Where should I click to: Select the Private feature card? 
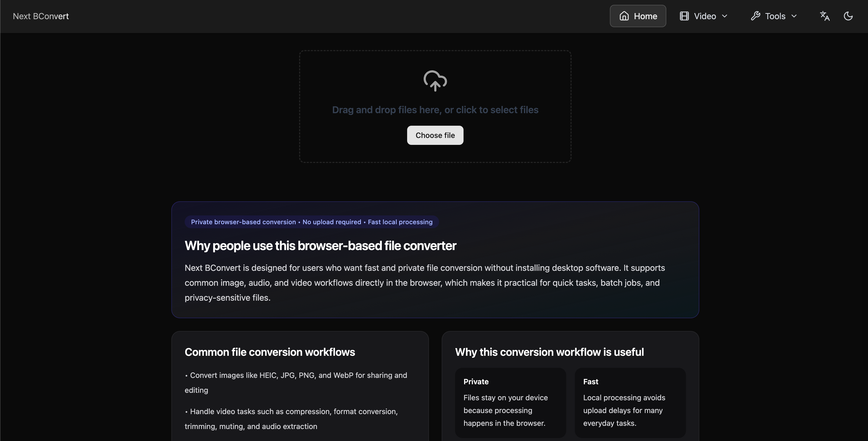510,403
